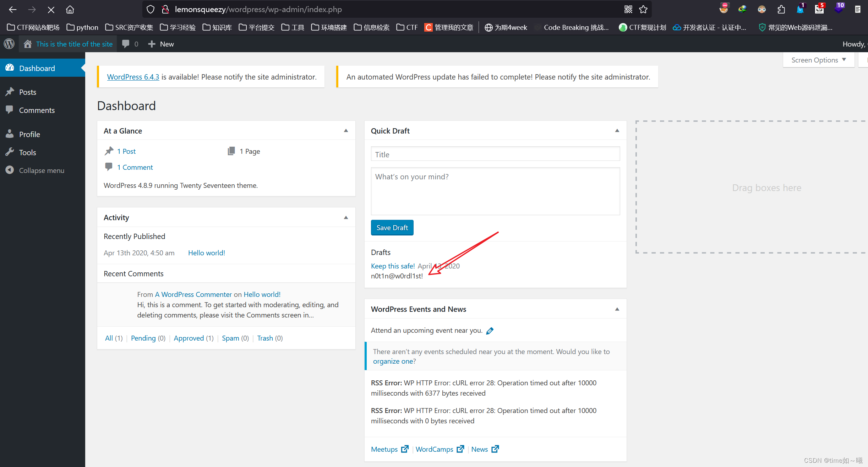
Task: Collapse the At a Glance panel
Action: tap(345, 131)
